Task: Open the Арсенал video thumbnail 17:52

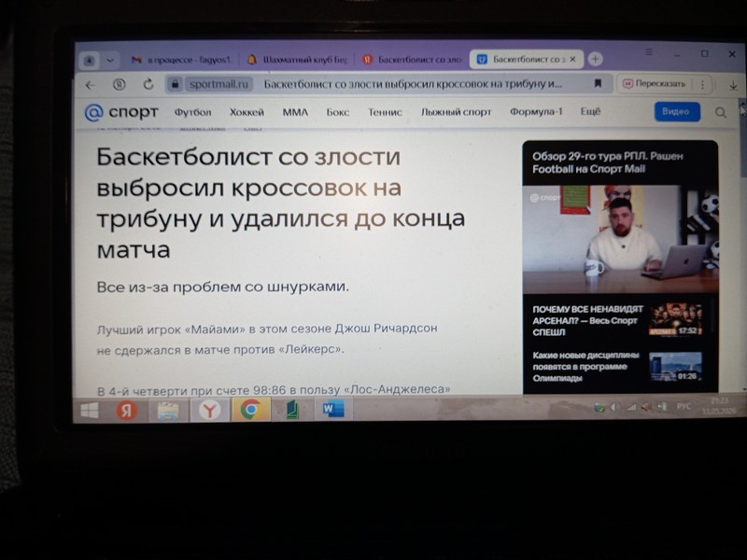Action: pos(675,319)
